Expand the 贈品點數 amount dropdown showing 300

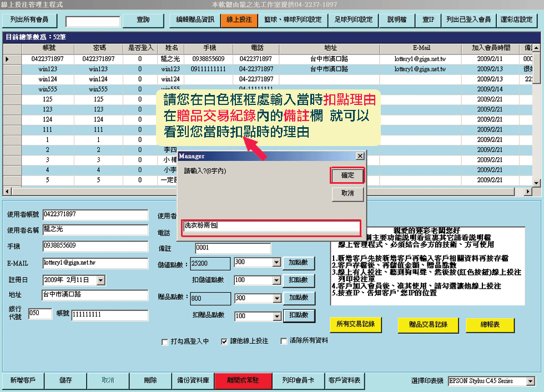(276, 298)
